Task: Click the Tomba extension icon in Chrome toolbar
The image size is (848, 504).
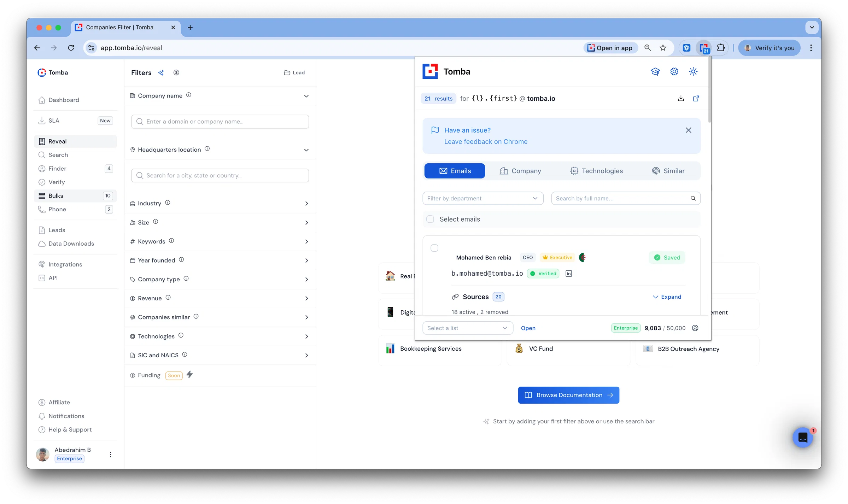Action: 704,48
